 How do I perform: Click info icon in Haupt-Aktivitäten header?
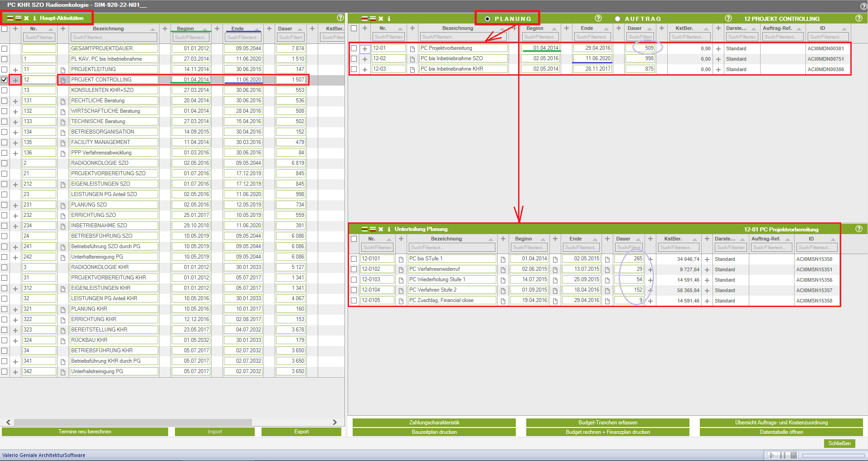click(34, 19)
